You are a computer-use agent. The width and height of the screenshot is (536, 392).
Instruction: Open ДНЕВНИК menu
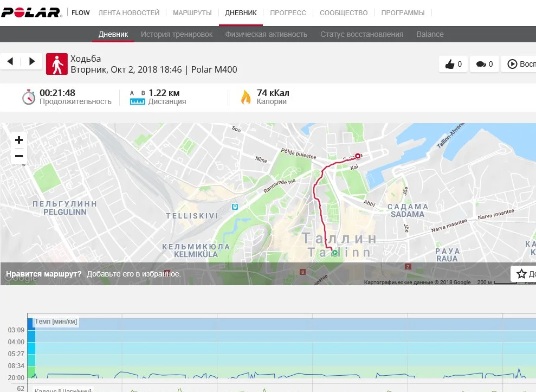point(241,12)
